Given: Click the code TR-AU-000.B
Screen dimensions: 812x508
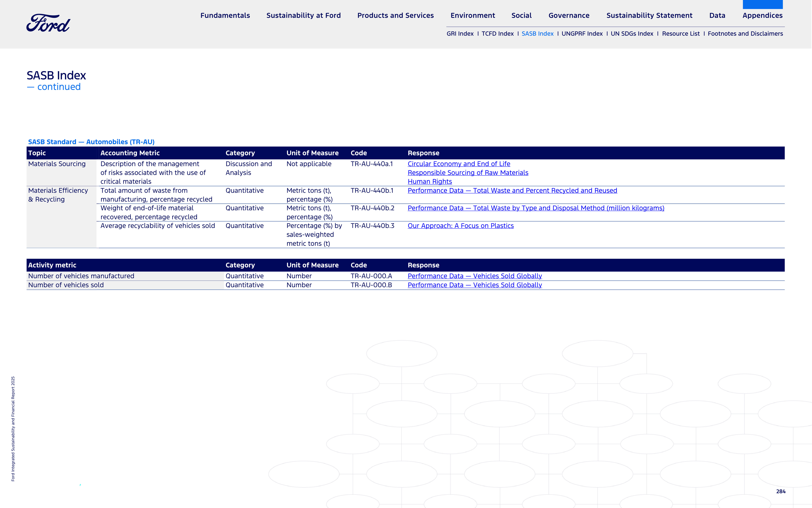Looking at the screenshot, I should coord(371,285).
